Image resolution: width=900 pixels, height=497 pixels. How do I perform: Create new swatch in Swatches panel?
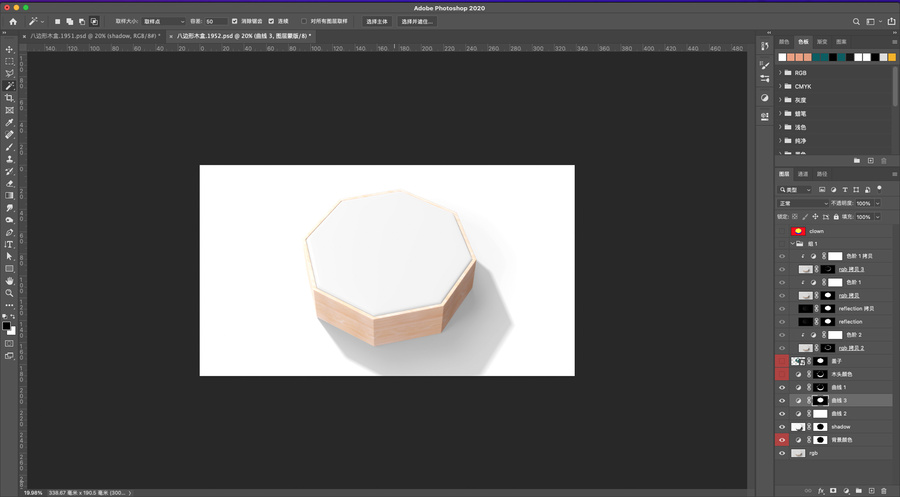(870, 161)
